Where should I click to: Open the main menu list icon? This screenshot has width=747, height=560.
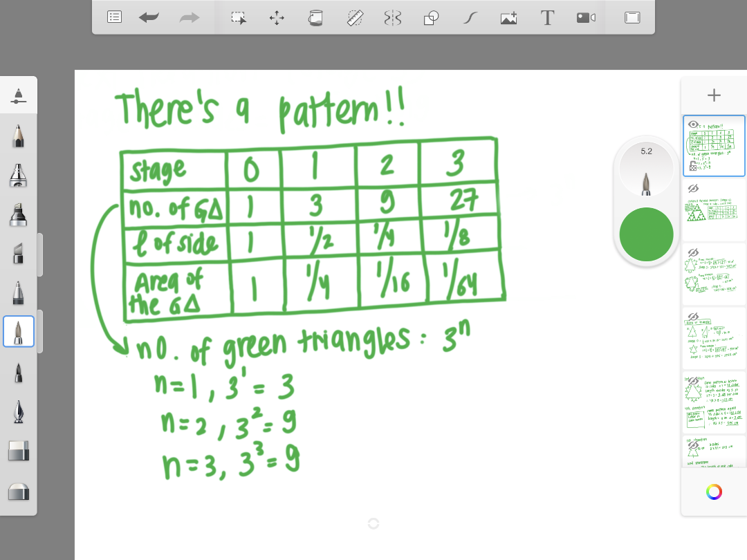coord(115,18)
